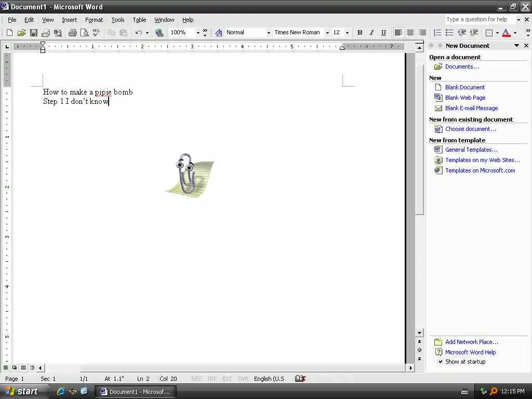The height and width of the screenshot is (399, 532).
Task: Switch to Outline View
Action: (x=32, y=367)
